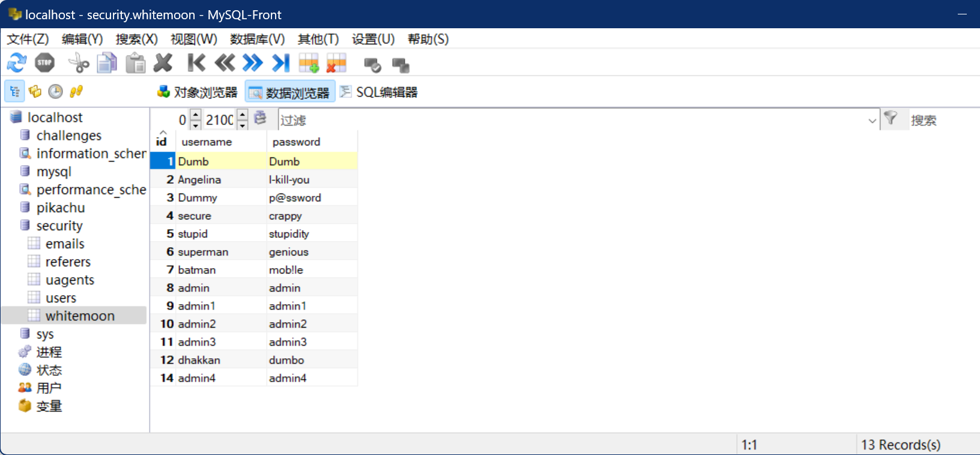Click the Cancel changes gray icon
The width and height of the screenshot is (980, 455).
[x=401, y=64]
